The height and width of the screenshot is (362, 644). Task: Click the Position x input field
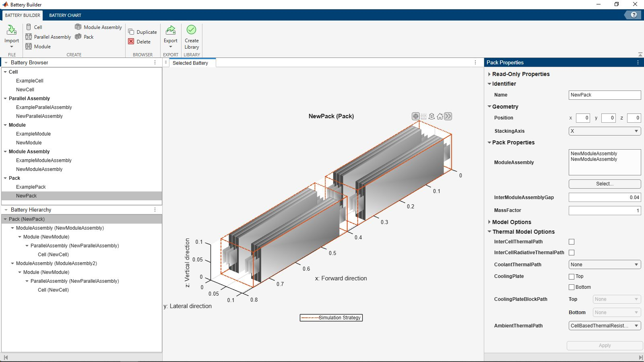pos(583,118)
